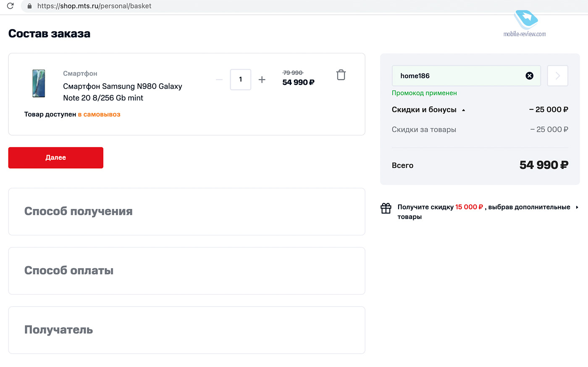Expand the additional goods discount arrow
Screen dimensions: 588x367
pyautogui.click(x=577, y=207)
